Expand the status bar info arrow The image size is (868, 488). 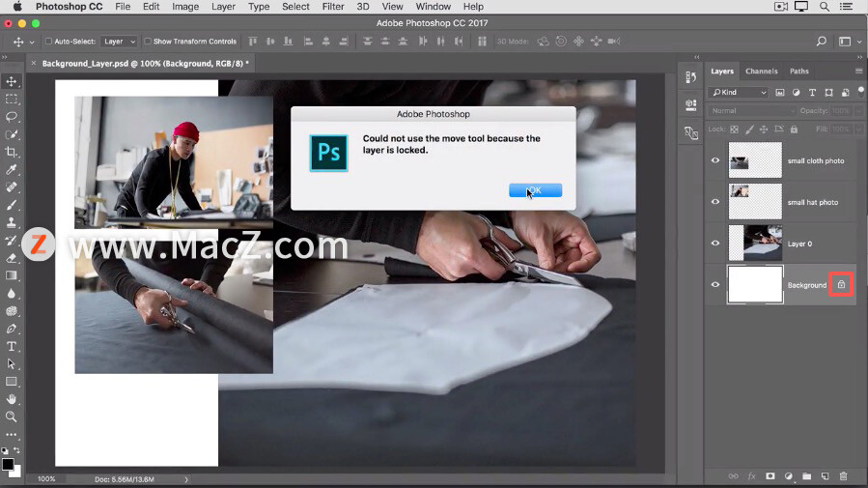pyautogui.click(x=186, y=479)
